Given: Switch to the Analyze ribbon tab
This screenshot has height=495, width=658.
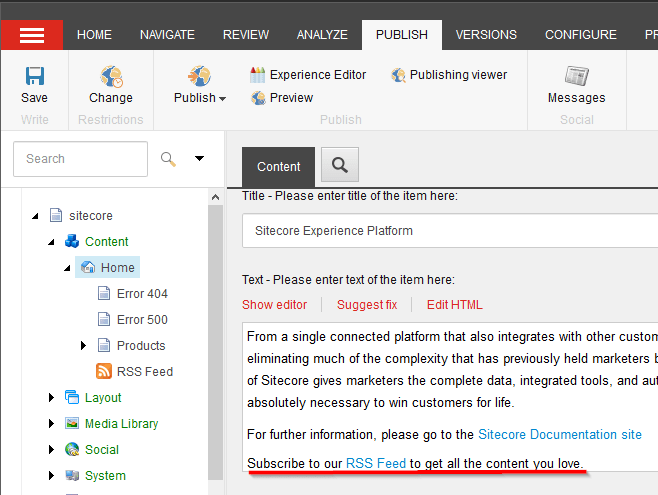Looking at the screenshot, I should [x=322, y=35].
